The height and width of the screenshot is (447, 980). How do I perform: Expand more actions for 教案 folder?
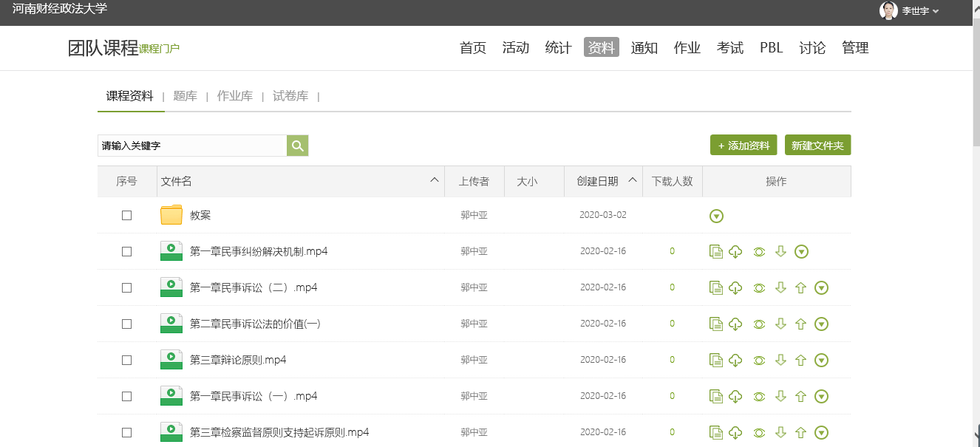click(x=716, y=216)
